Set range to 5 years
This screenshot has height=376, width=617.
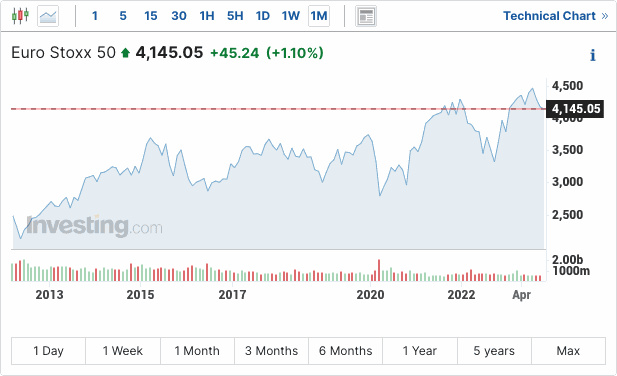coord(494,351)
